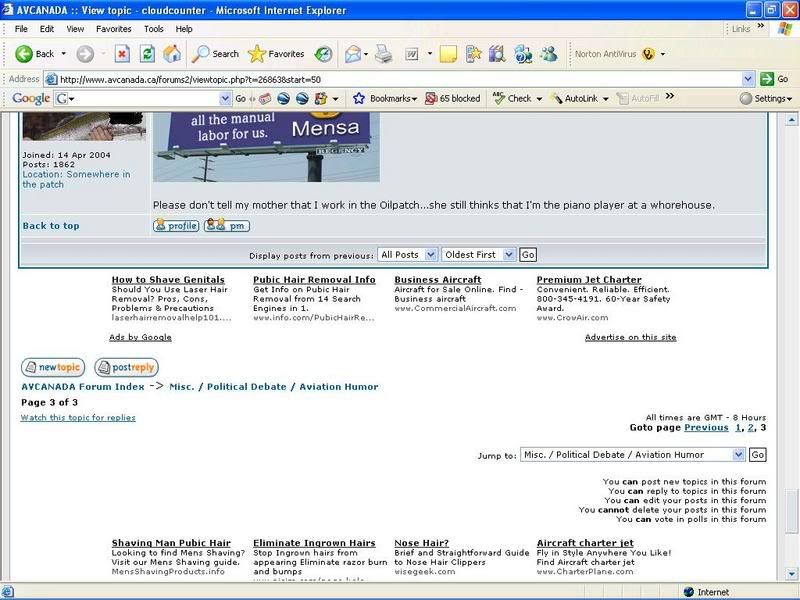Open AVCANADA Forum Index link
This screenshot has width=800, height=600.
coord(83,387)
